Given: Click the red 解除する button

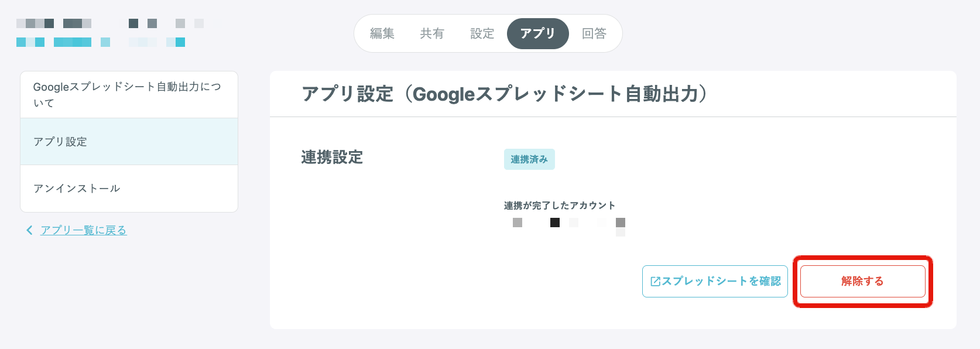Looking at the screenshot, I should tap(862, 281).
